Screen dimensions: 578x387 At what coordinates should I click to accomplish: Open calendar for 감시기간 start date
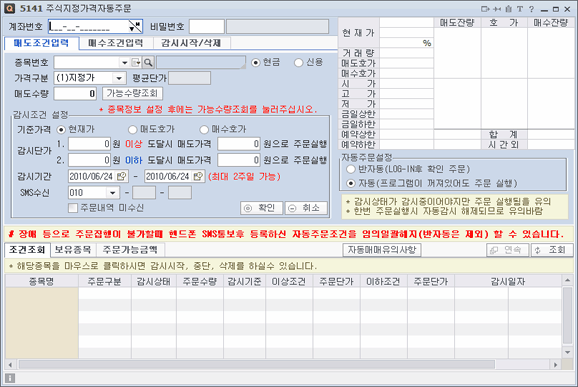click(122, 176)
